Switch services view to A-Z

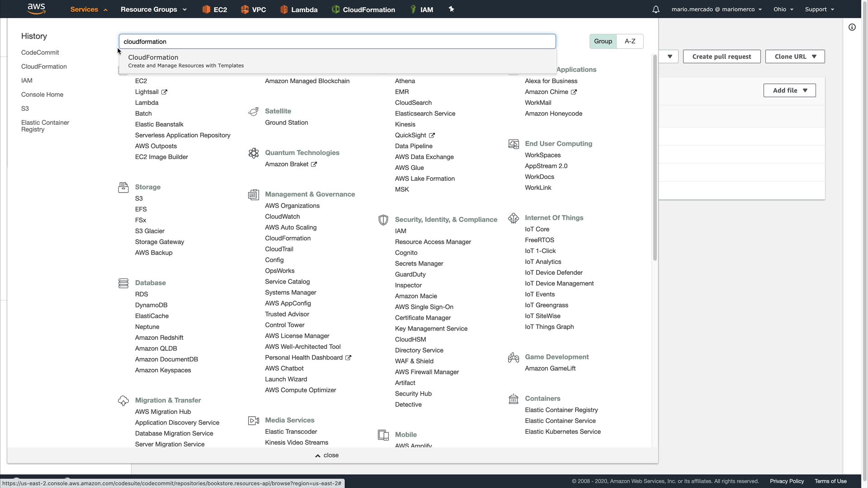pyautogui.click(x=630, y=41)
